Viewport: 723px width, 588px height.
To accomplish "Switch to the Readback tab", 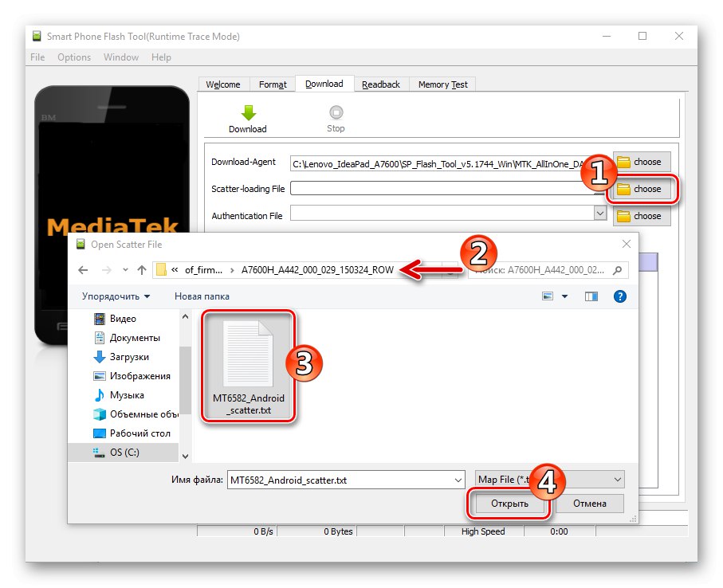I will click(383, 84).
